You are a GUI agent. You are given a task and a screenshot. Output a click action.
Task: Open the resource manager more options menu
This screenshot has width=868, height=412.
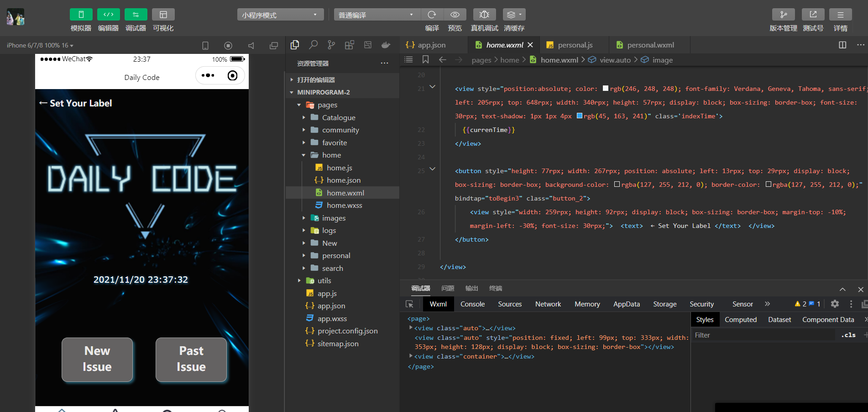coord(385,63)
